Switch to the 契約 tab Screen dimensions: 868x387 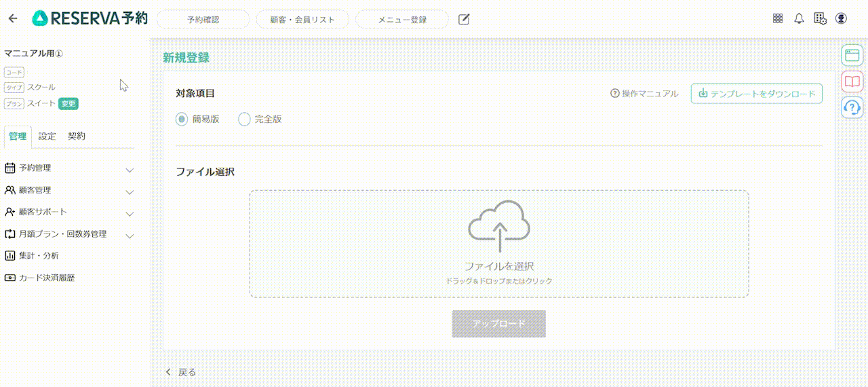coord(77,136)
